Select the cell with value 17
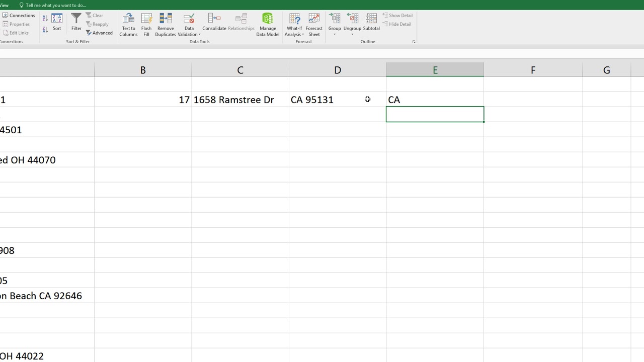 pos(143,100)
